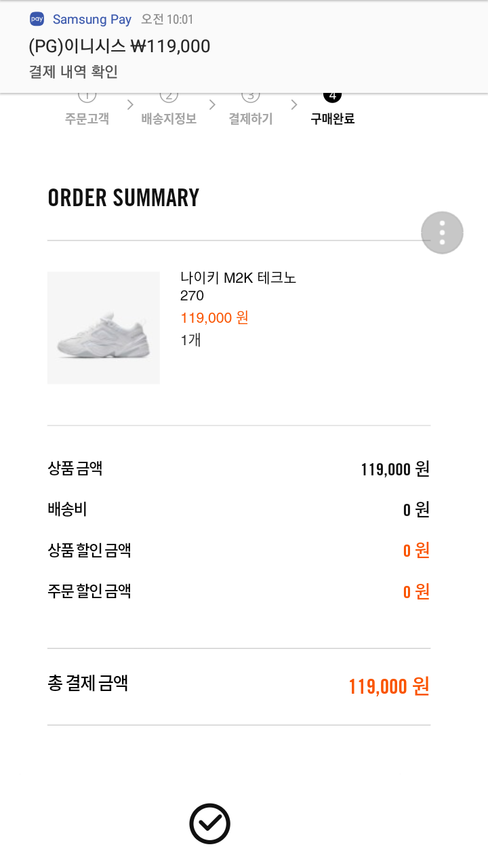
Task: Tap the checkmark circle icon at bottom
Action: click(209, 824)
